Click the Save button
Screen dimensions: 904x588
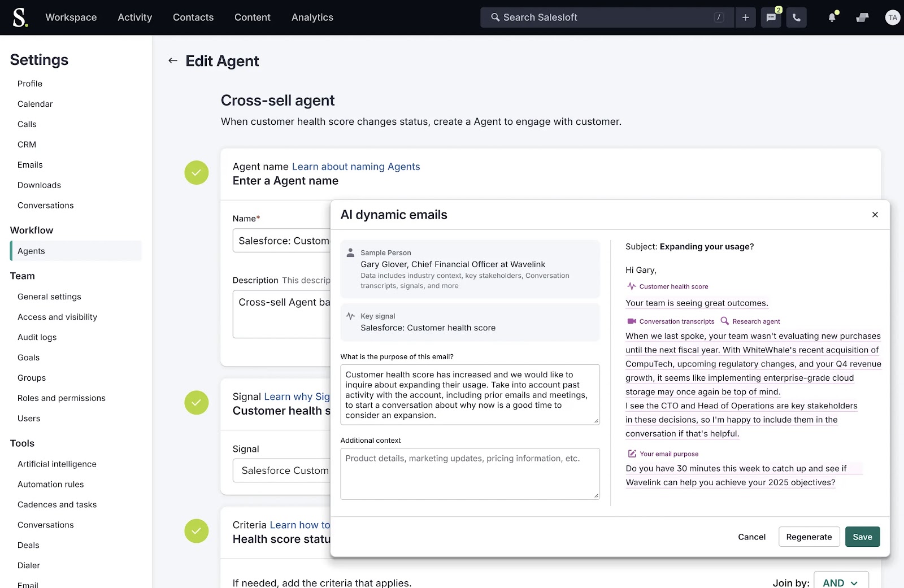pos(862,537)
